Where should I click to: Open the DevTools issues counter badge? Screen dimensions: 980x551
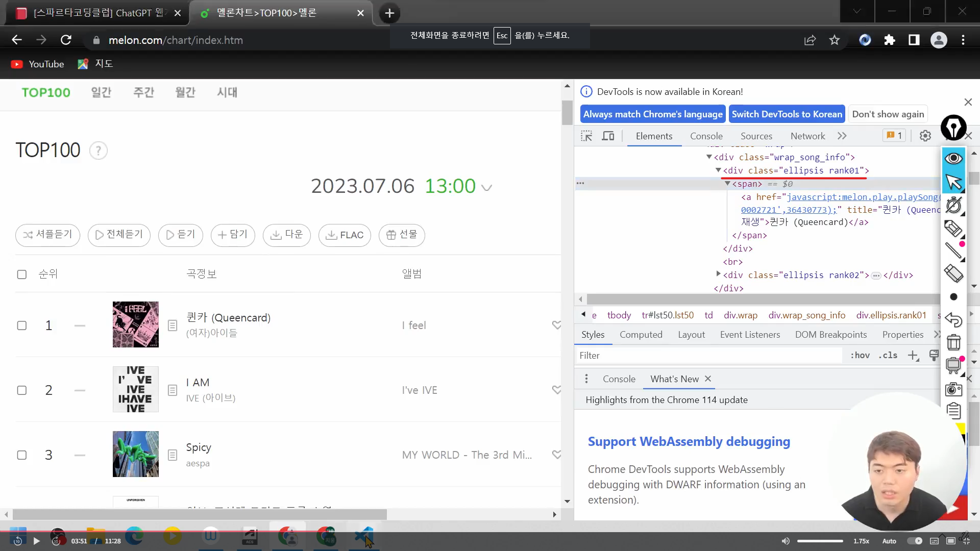pos(894,135)
